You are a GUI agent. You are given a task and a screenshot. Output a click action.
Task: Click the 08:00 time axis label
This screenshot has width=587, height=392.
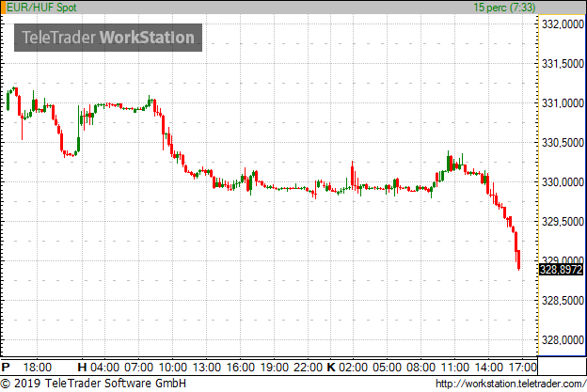click(421, 368)
